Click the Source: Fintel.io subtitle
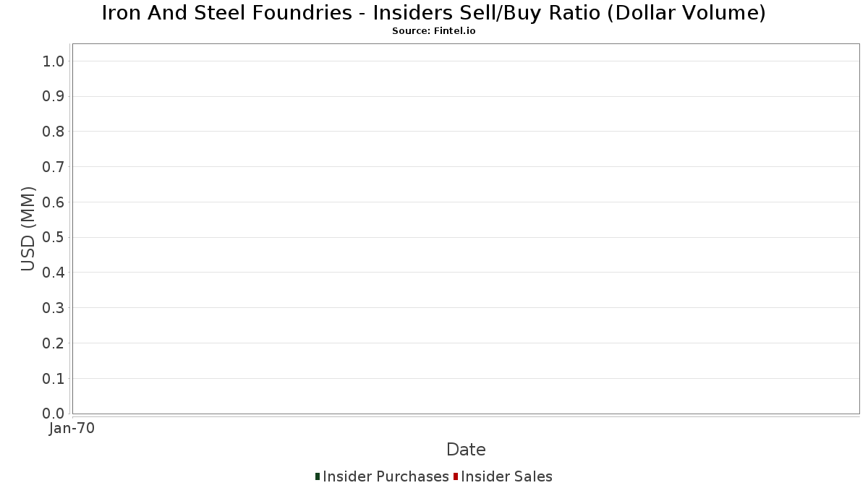This screenshot has width=868, height=488. click(433, 31)
